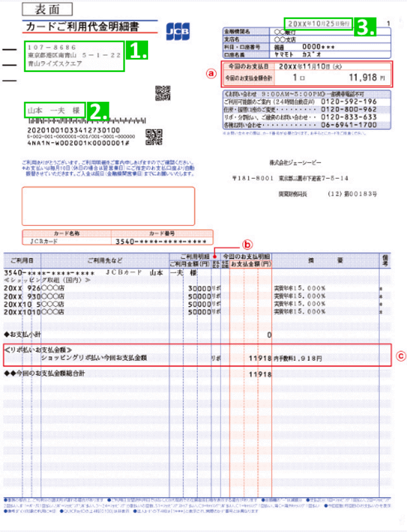Click the green number 1 marker
407x532 pixels.
pyautogui.click(x=138, y=50)
